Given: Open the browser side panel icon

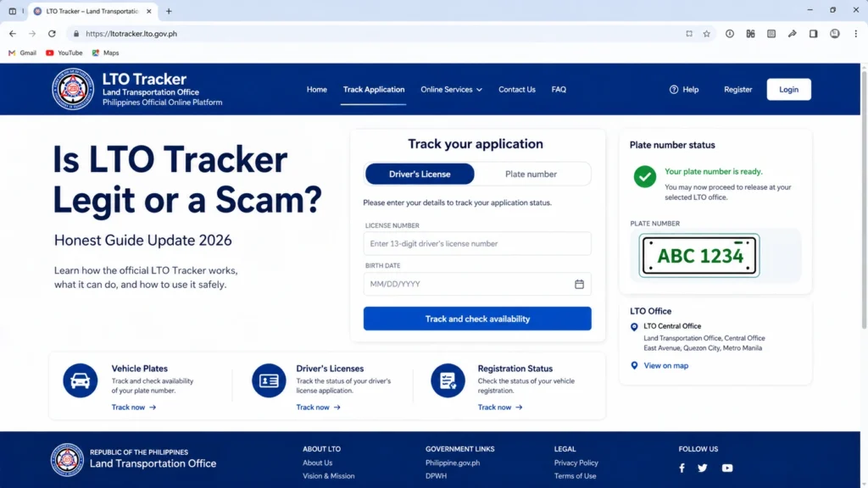Looking at the screenshot, I should [x=813, y=34].
